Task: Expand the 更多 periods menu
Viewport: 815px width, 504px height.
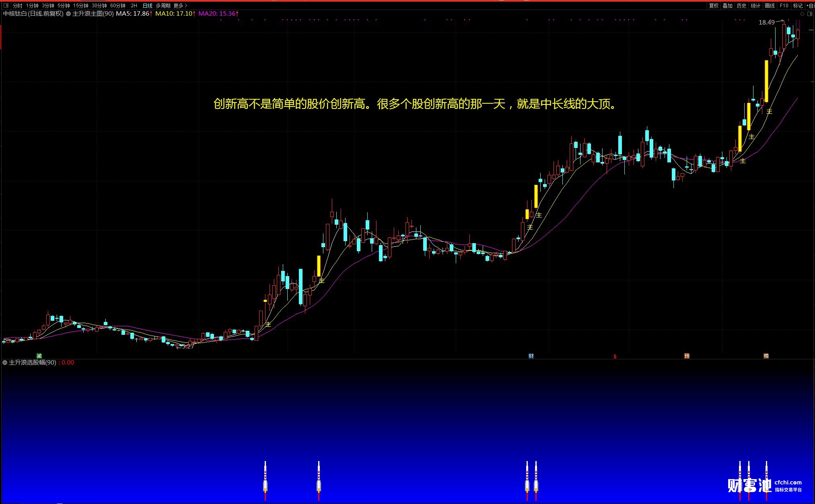Action: pyautogui.click(x=180, y=6)
